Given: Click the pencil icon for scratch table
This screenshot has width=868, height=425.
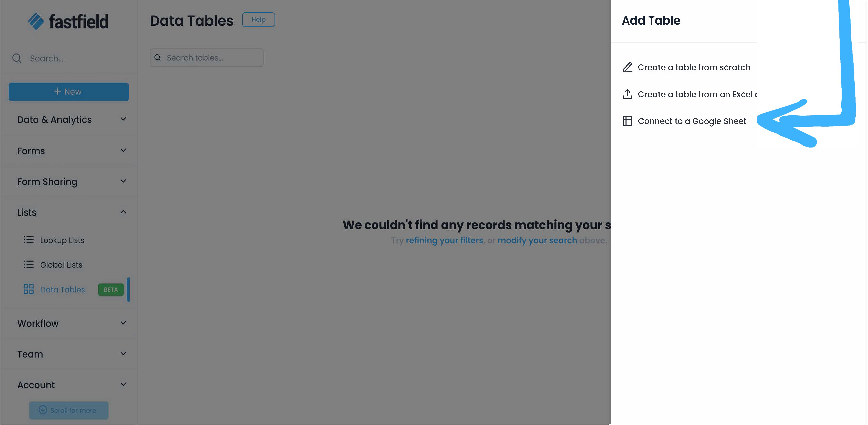Looking at the screenshot, I should click(627, 67).
